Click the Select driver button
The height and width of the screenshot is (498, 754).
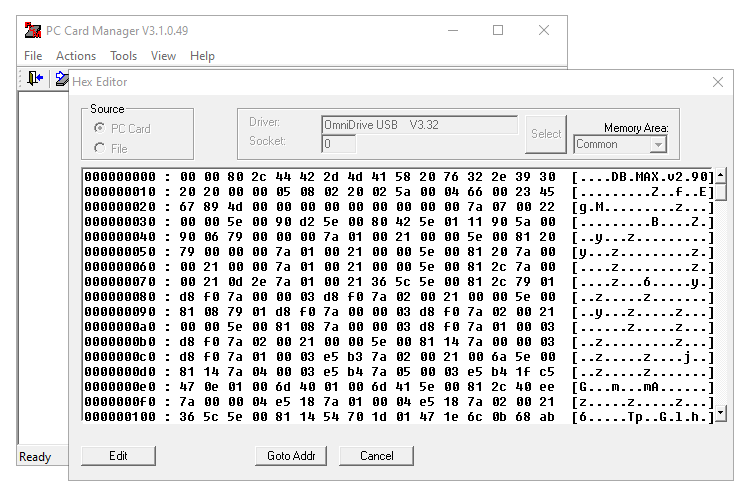546,134
